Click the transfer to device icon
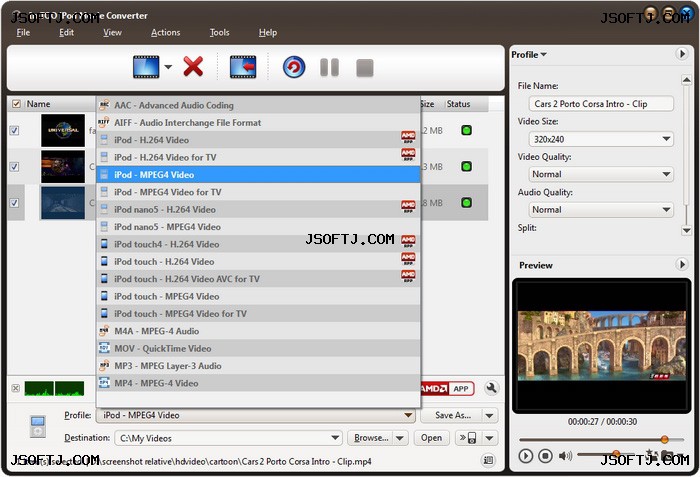 468,438
